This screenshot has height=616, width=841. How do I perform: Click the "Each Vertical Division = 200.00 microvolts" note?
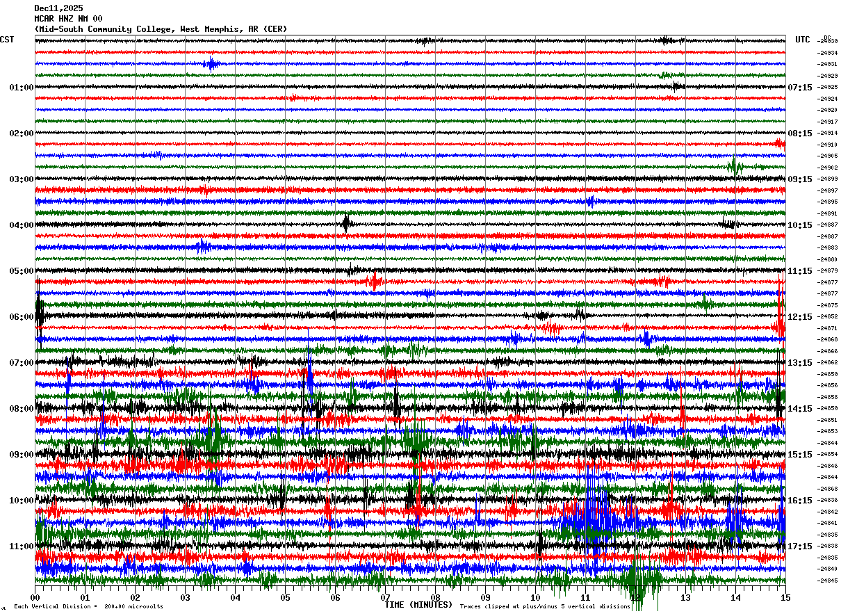click(x=88, y=606)
